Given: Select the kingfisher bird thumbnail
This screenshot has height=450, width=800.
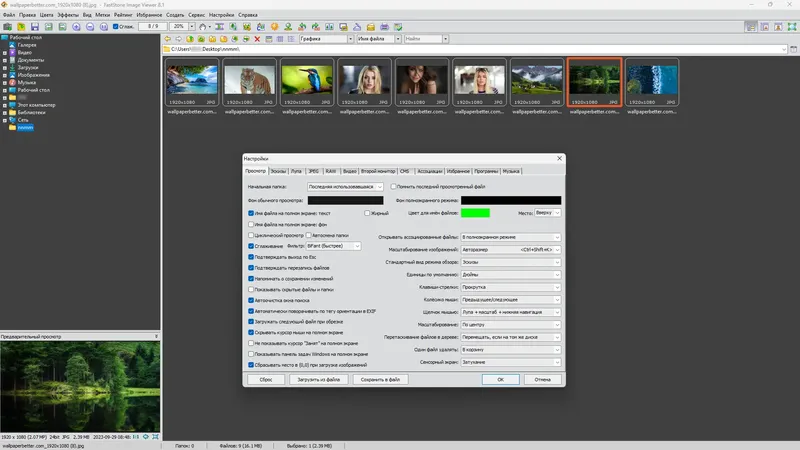Looking at the screenshot, I should coord(307,80).
